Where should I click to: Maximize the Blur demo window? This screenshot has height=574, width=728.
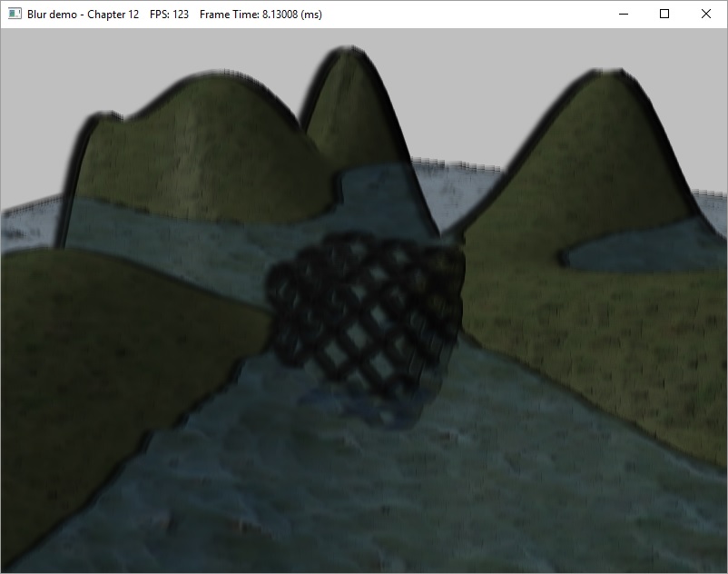coord(664,15)
